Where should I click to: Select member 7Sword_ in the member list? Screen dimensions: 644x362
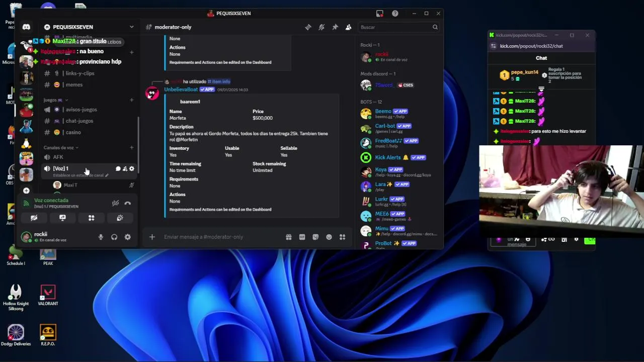pyautogui.click(x=397, y=85)
